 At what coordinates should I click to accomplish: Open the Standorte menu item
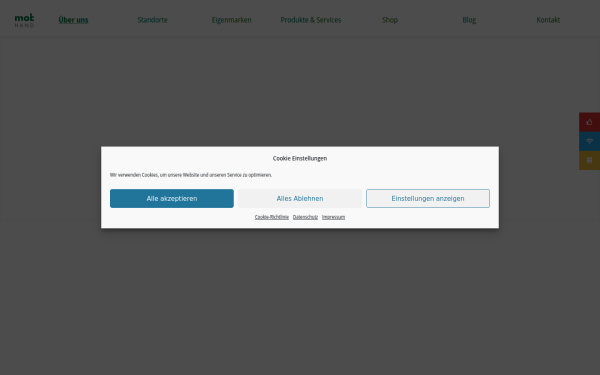point(152,20)
